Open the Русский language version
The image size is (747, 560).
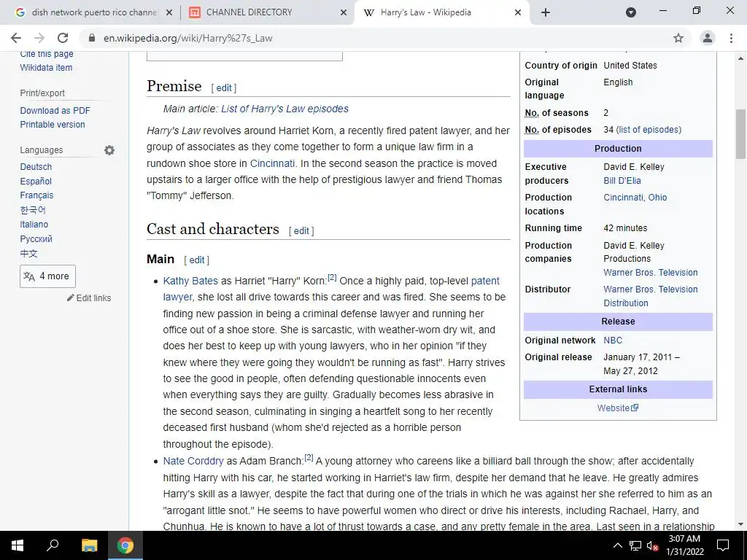pyautogui.click(x=36, y=239)
